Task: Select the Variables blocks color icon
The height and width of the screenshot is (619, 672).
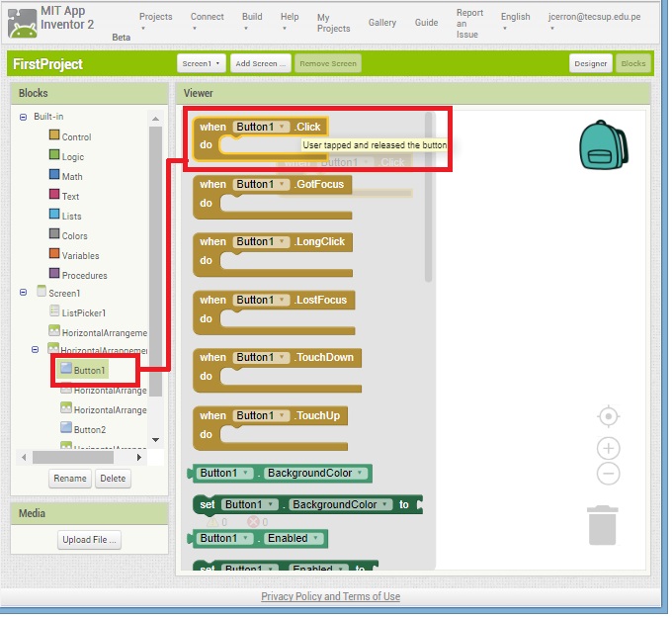Action: 54,253
